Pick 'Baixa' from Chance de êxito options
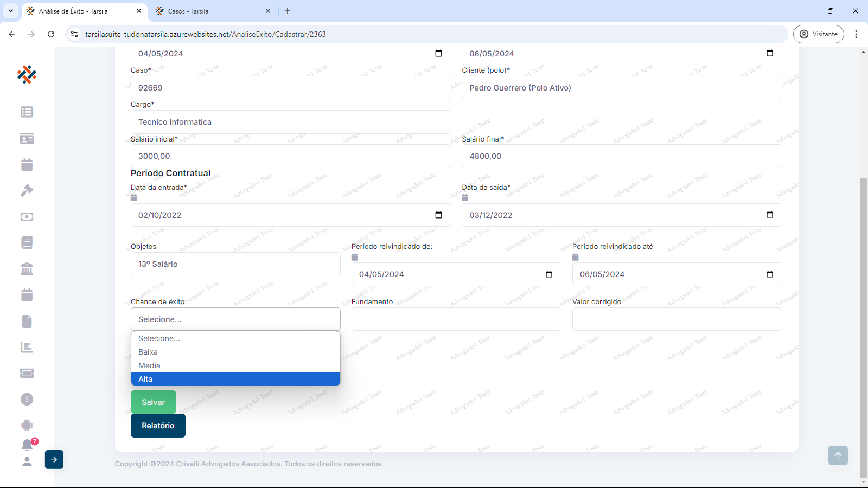This screenshot has width=868, height=488. [235, 352]
